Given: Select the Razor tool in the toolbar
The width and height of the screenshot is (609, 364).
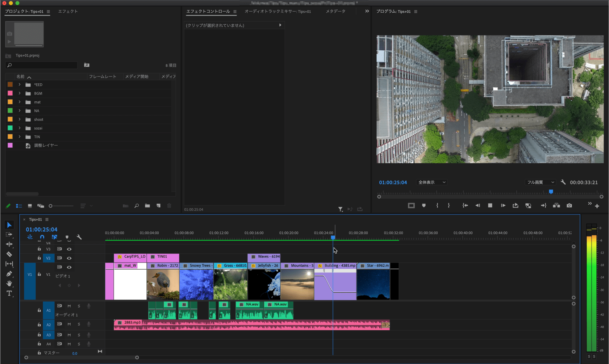Looking at the screenshot, I should [x=9, y=254].
